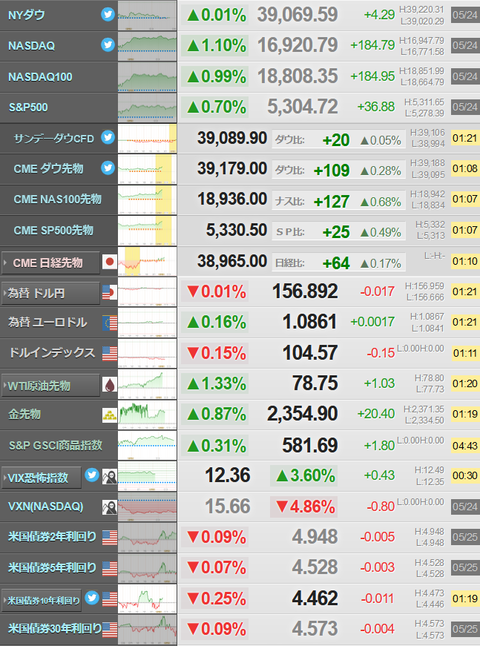Click the Twitter icon beside NASDAQ
480x646 pixels.
point(108,44)
